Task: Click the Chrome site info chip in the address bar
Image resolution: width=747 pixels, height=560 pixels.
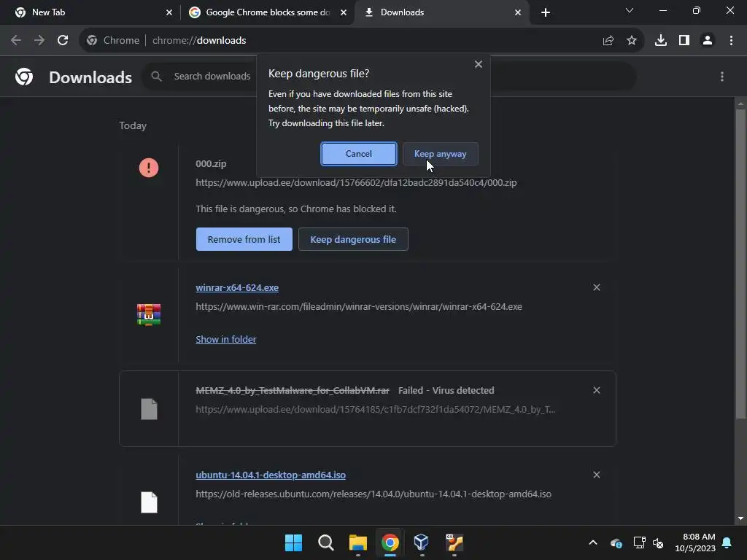Action: click(113, 41)
